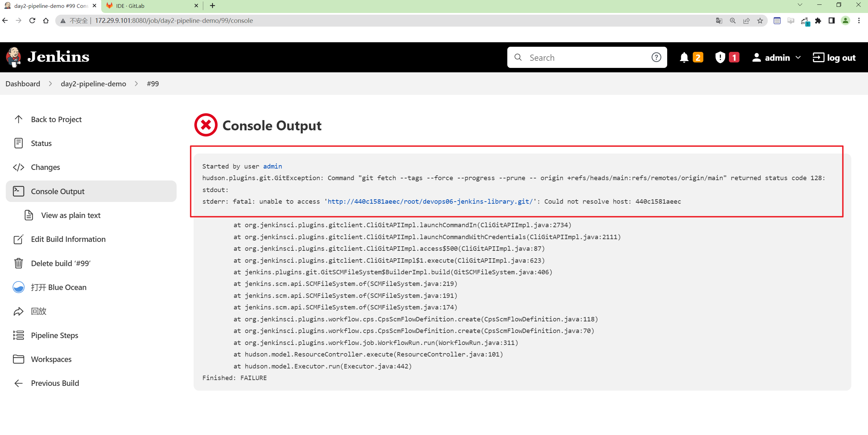868x435 pixels.
Task: Focus the Jenkins Search input field
Action: 587,58
